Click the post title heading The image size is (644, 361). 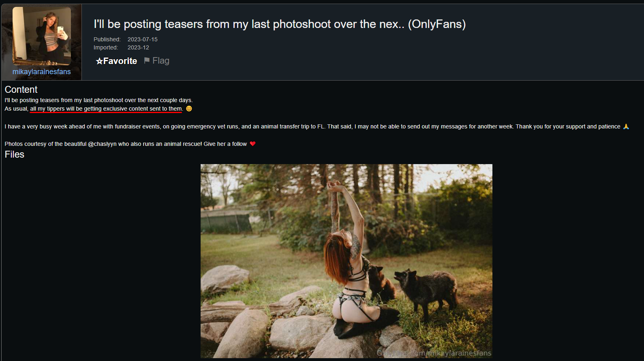(x=280, y=24)
